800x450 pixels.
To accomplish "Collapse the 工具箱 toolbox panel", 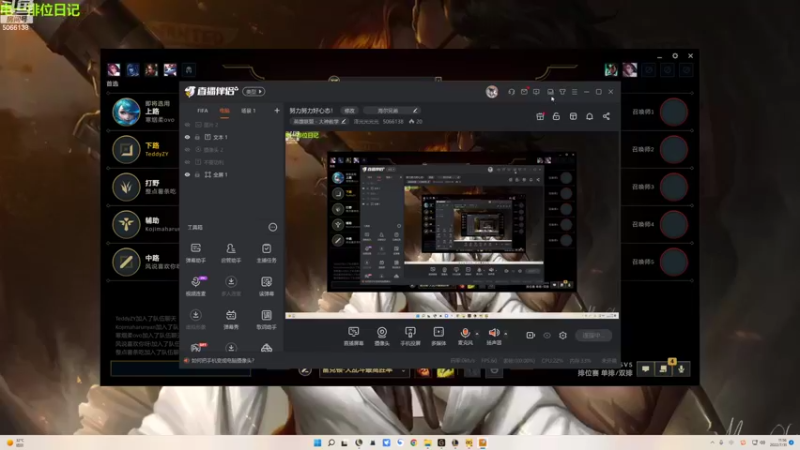I will tap(273, 227).
